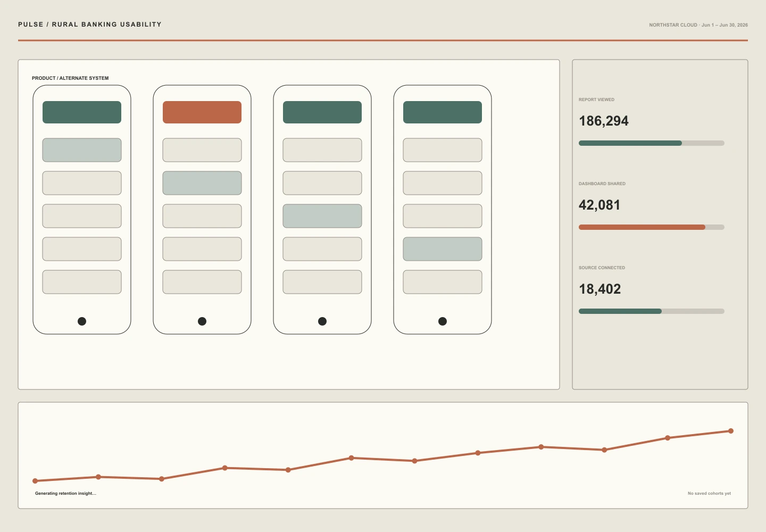Screen dimensions: 766x532
Task: Click the 'DASHBOARD SHARED' label
Action: click(602, 184)
